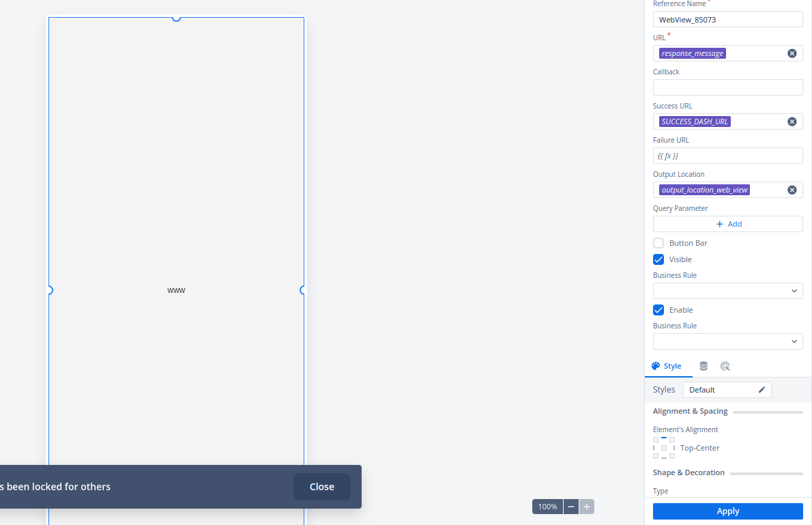Open the Styles Default selector

727,390
